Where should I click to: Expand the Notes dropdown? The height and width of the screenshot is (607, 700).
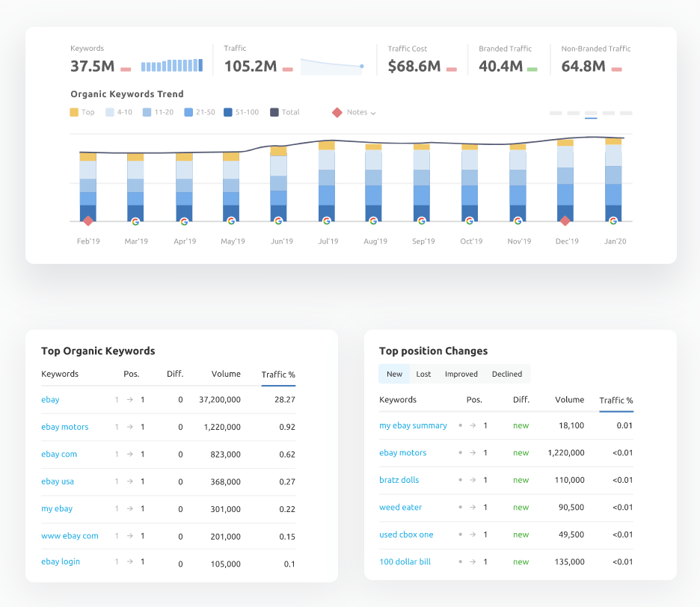click(354, 112)
